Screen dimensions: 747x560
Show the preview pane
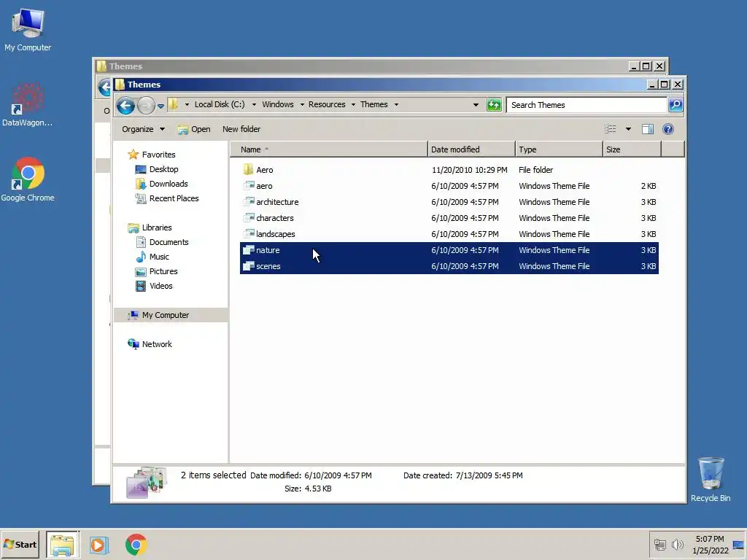[x=648, y=129]
